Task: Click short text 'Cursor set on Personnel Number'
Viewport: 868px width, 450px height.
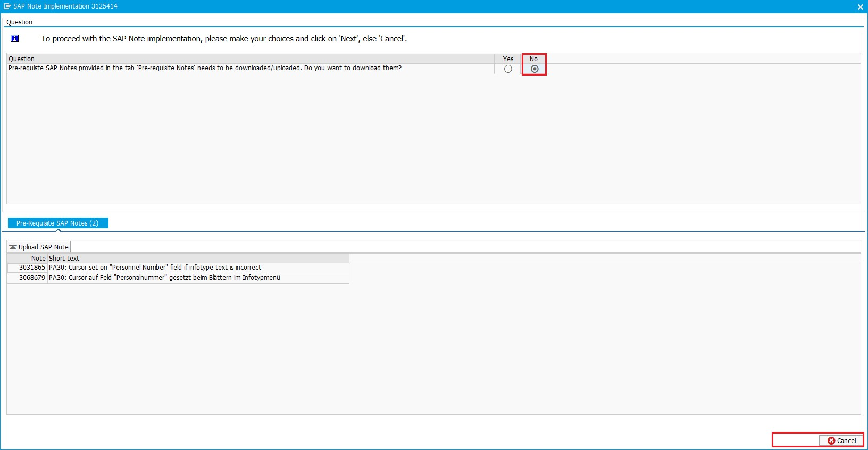Action: (x=198, y=268)
